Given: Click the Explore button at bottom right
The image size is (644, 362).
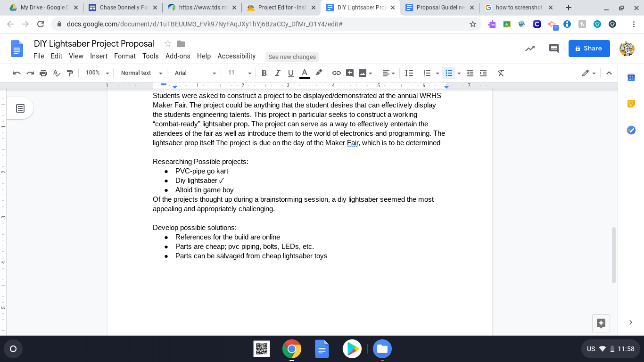Looking at the screenshot, I should [601, 323].
